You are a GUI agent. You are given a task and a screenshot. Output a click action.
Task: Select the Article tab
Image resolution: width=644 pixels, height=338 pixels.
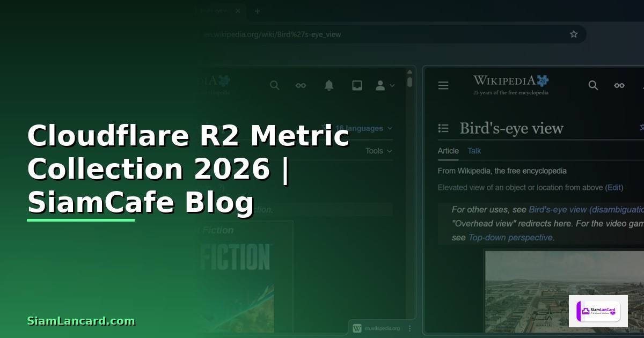pyautogui.click(x=448, y=151)
